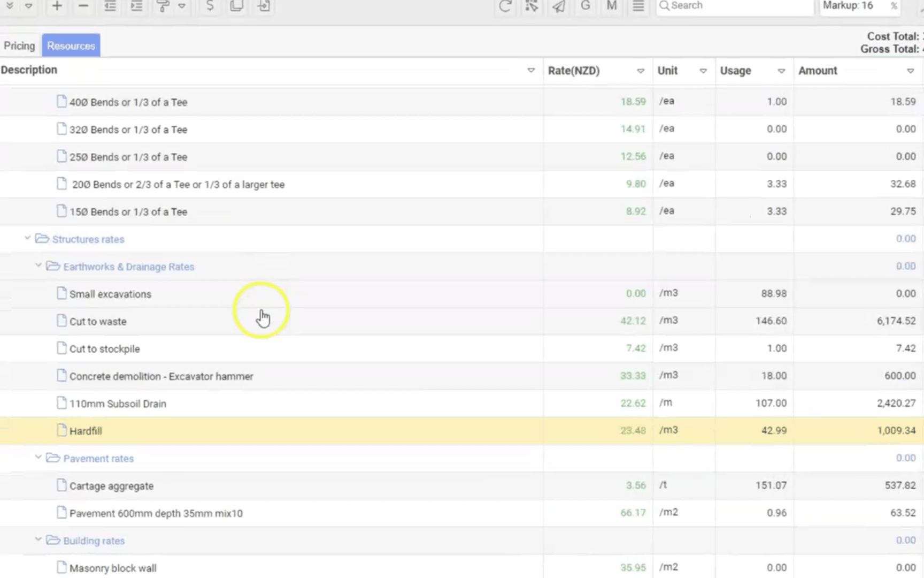Open the Rate(NZD) column filter dropdown
924x578 pixels.
640,71
